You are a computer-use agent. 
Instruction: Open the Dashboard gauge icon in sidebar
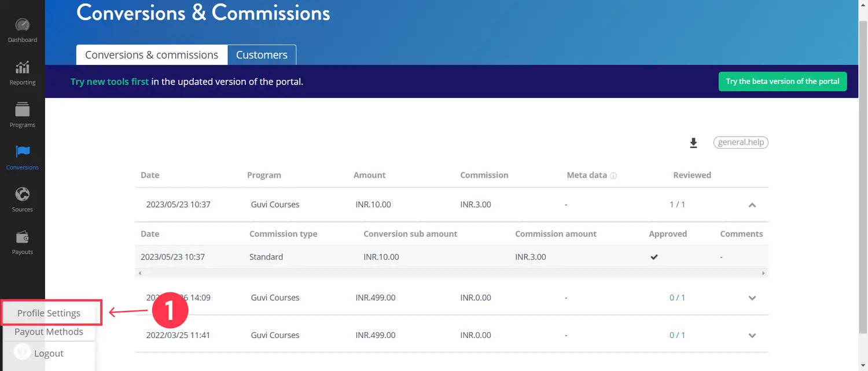pyautogui.click(x=22, y=26)
